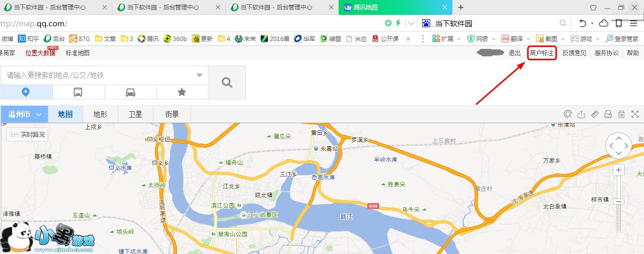Open the 反馈意见 feedback link
This screenshot has height=254, width=644.
[574, 53]
